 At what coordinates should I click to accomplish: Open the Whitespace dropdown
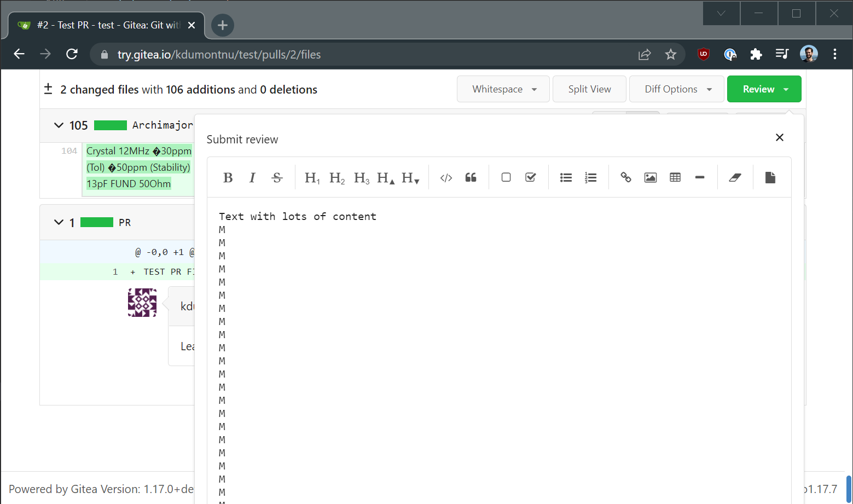[503, 89]
